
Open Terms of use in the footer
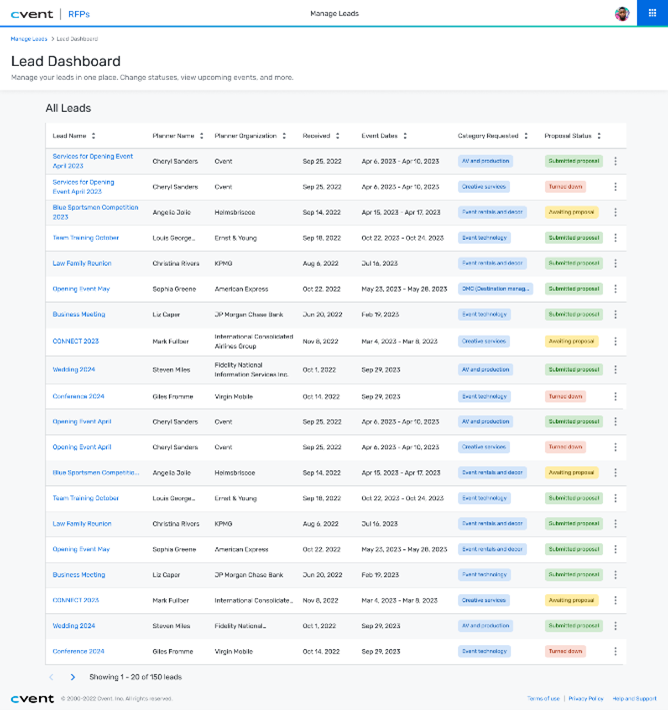[543, 699]
